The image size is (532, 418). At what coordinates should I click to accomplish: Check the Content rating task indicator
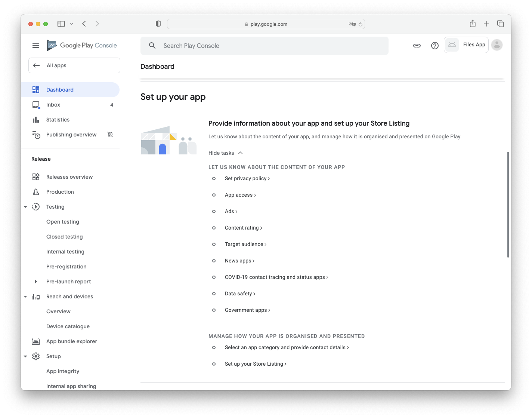pyautogui.click(x=214, y=228)
